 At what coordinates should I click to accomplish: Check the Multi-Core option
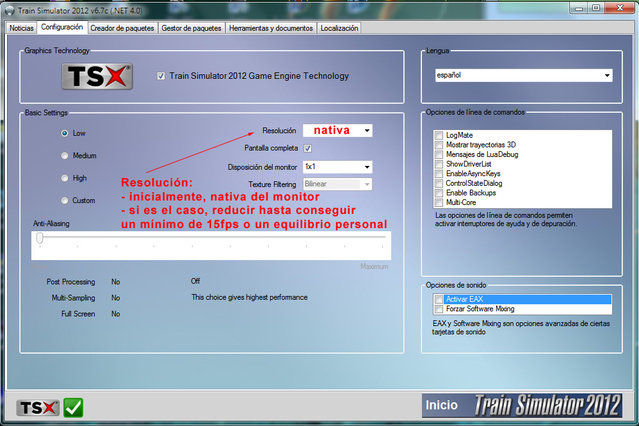(x=439, y=202)
